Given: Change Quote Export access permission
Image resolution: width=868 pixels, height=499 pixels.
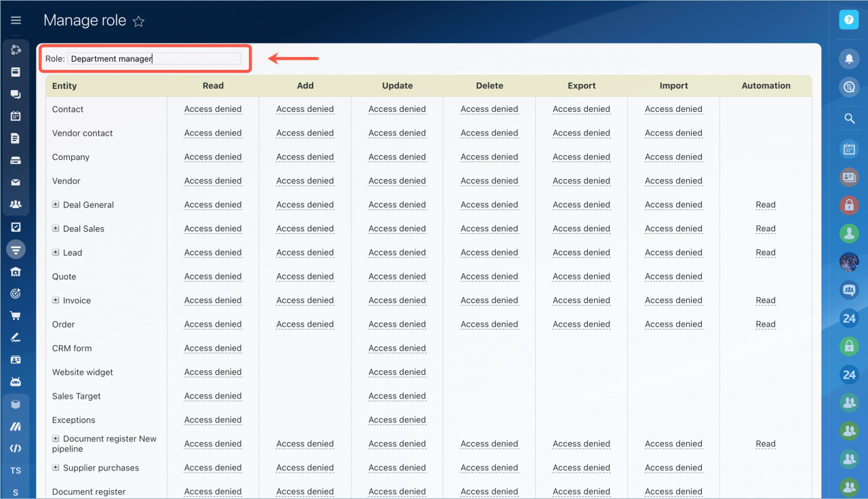Looking at the screenshot, I should point(582,277).
